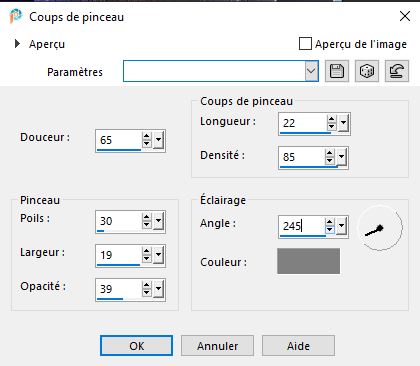420x366 pixels.
Task: Click the lighting angle dial control
Action: pyautogui.click(x=380, y=228)
